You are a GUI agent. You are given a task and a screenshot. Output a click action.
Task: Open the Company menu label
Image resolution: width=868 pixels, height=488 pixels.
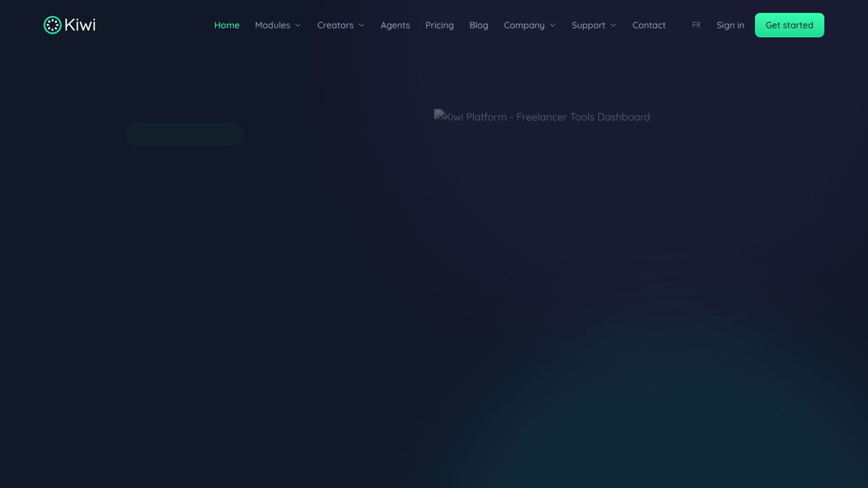[524, 25]
